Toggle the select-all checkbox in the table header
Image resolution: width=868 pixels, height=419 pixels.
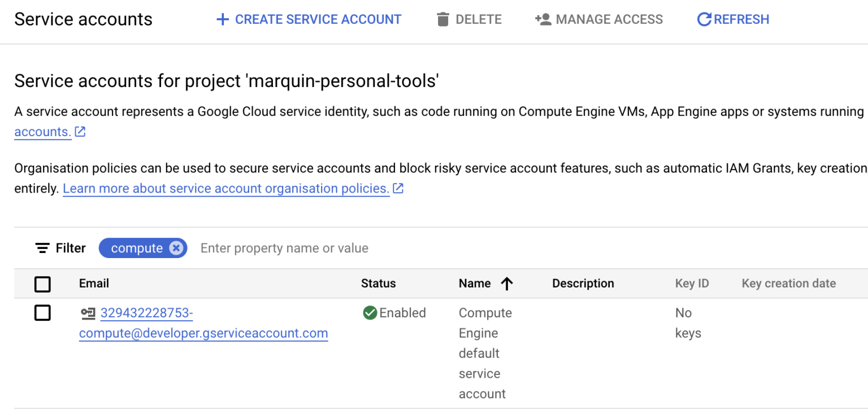pyautogui.click(x=42, y=284)
